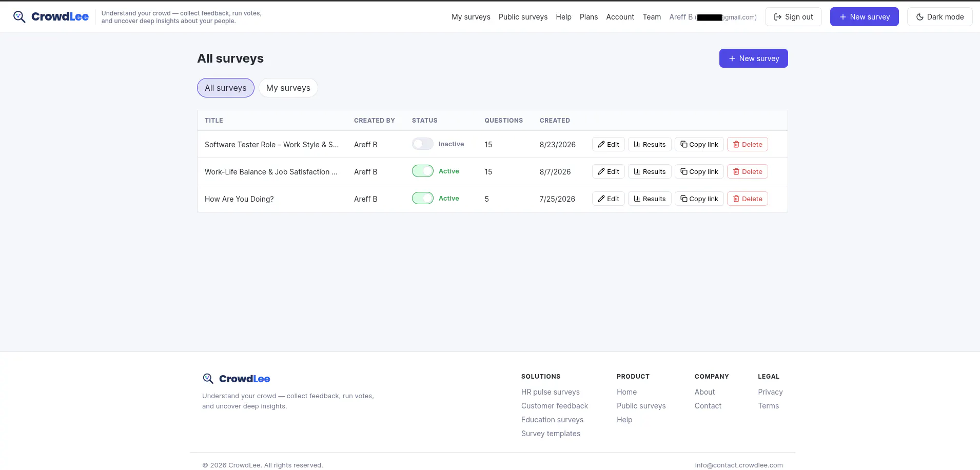This screenshot has width=980, height=470.
Task: Click the "How Are You Doing?" survey title
Action: click(239, 199)
